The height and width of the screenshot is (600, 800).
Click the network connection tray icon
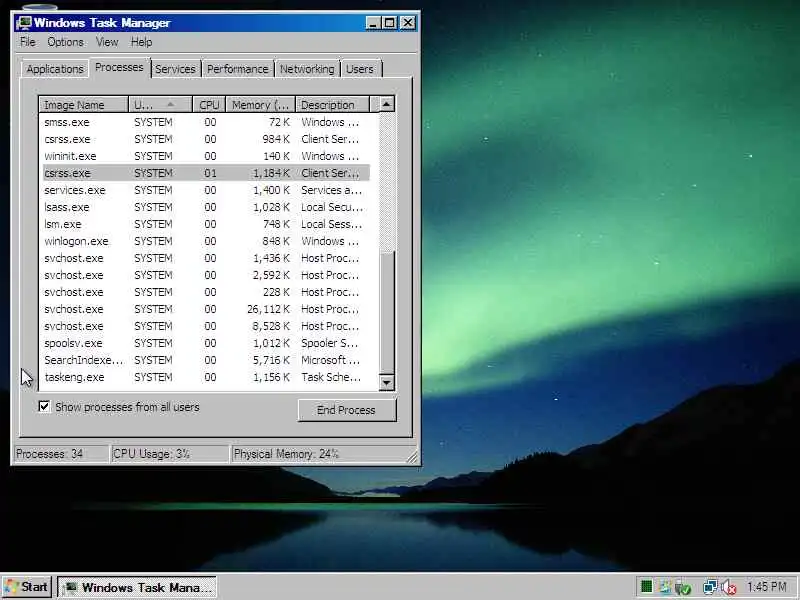point(710,587)
